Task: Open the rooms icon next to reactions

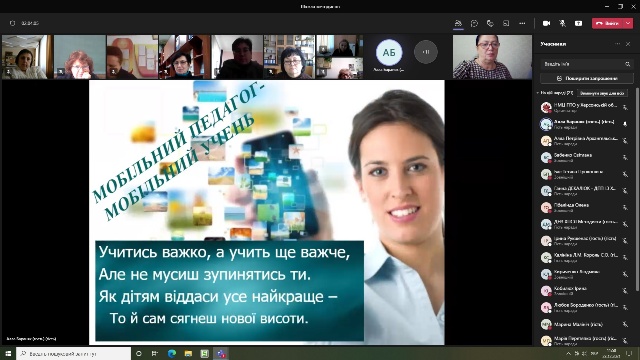Action: coord(506,24)
